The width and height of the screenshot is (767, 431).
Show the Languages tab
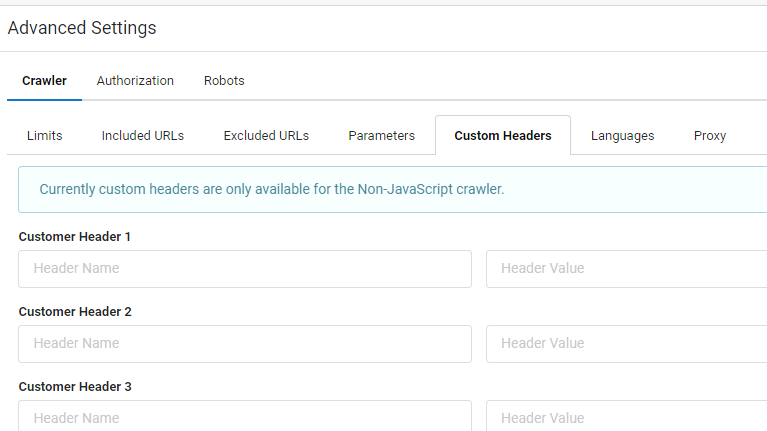(x=622, y=136)
